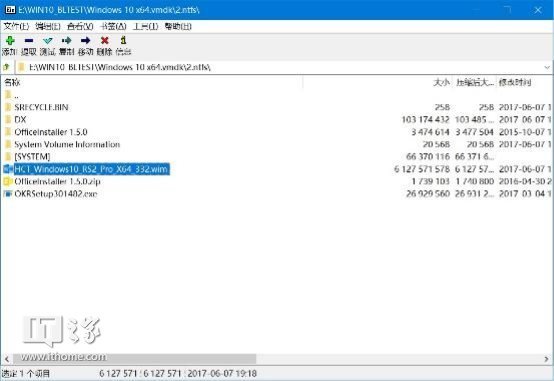Click the scrollbar left arrow
The height and width of the screenshot is (381, 554).
pos(7,359)
